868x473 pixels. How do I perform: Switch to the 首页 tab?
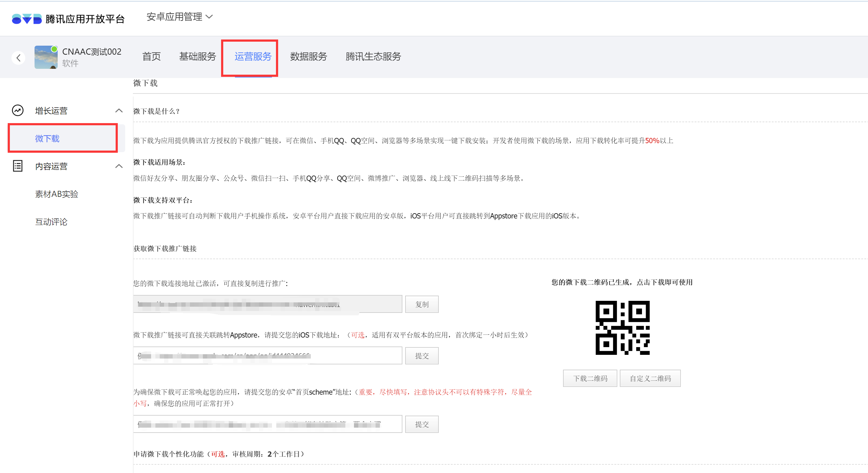click(x=151, y=56)
